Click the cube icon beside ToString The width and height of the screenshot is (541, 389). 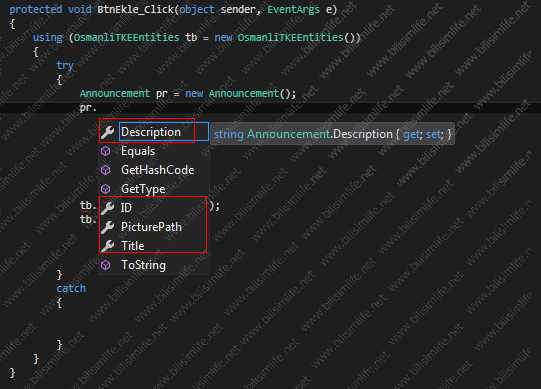(106, 265)
